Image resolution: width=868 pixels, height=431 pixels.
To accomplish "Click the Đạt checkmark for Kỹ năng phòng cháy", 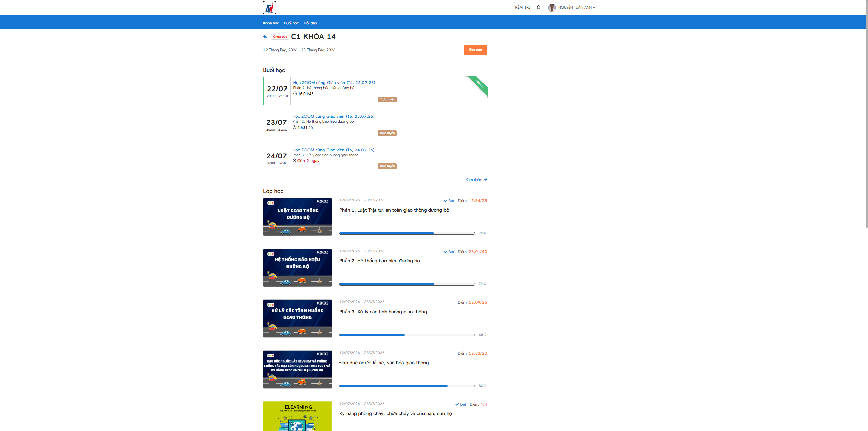I will tap(457, 404).
